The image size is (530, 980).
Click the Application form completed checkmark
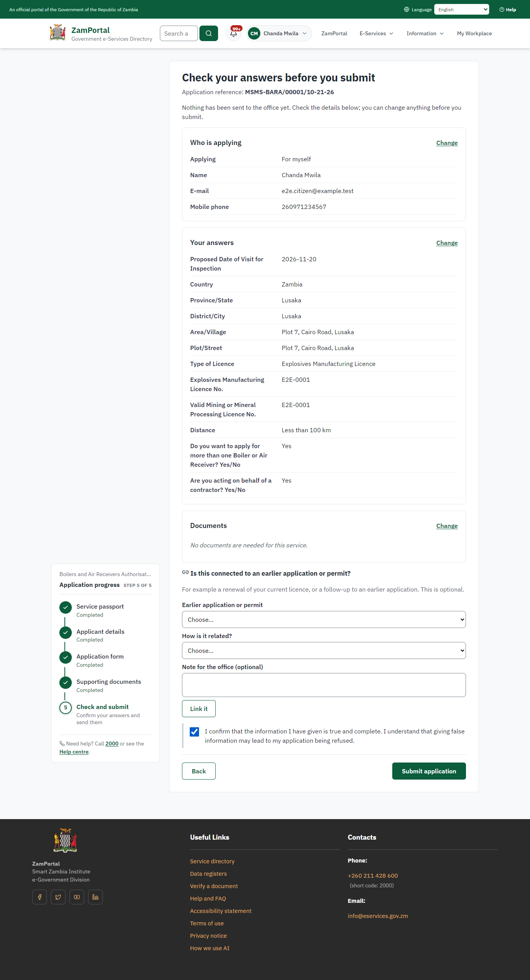point(66,657)
